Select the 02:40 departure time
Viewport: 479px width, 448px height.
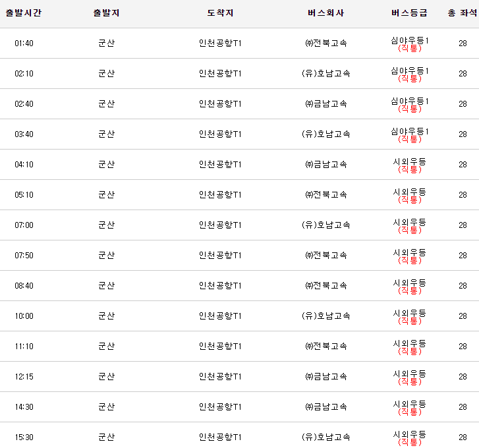(x=24, y=104)
